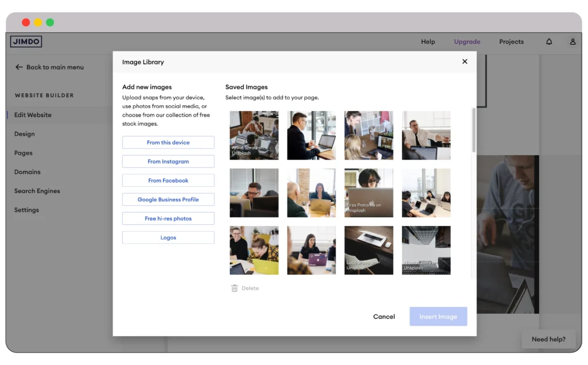Select the Annie Spratt Unsplash thumbnail

(254, 135)
